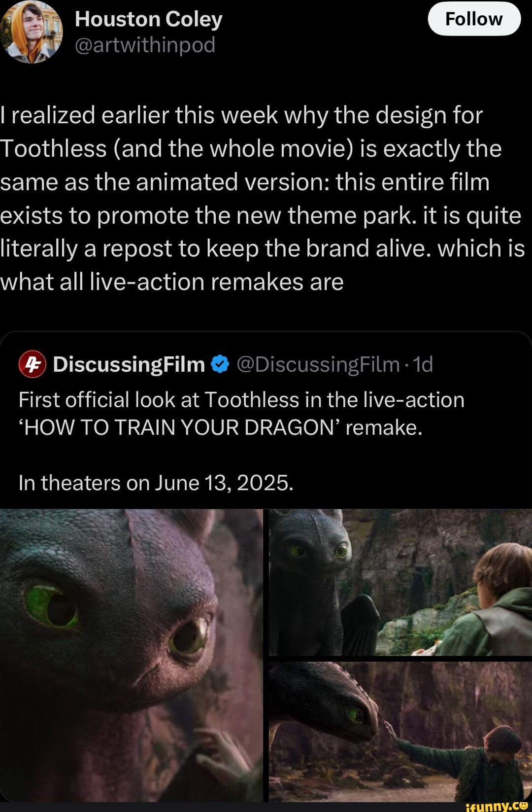
Task: Open Houston Coley's profile picture
Action: pos(32,32)
